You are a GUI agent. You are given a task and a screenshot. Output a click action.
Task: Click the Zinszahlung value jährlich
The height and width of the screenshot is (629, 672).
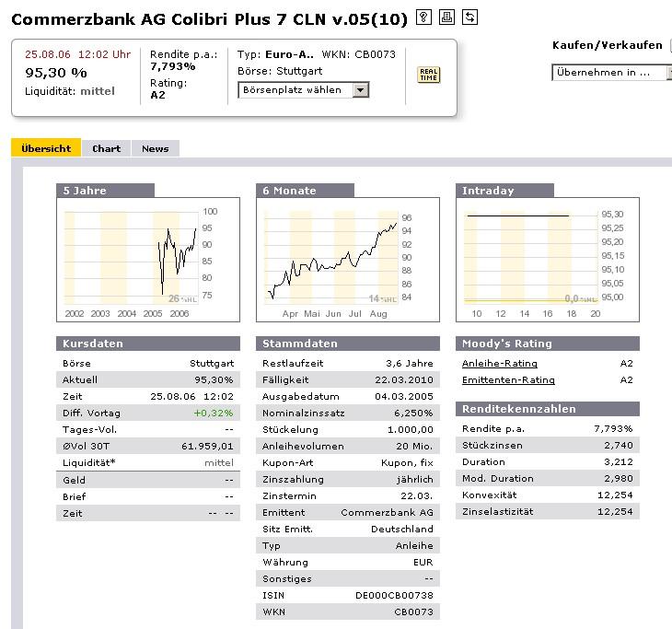click(415, 480)
